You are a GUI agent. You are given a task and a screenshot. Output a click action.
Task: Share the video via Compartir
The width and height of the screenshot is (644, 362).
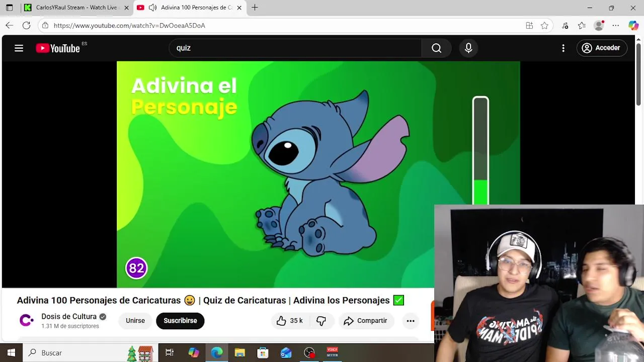365,321
